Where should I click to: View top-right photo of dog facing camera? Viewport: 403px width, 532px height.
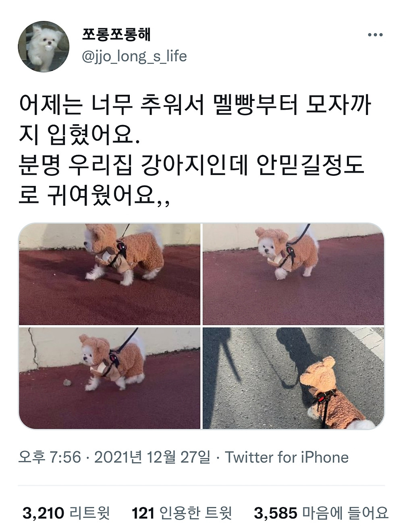click(293, 274)
